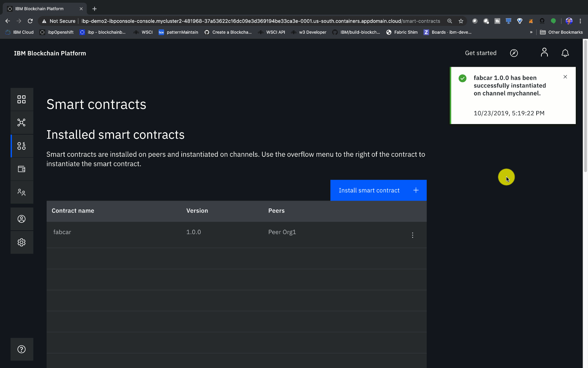Click the Contract name column header

point(73,211)
